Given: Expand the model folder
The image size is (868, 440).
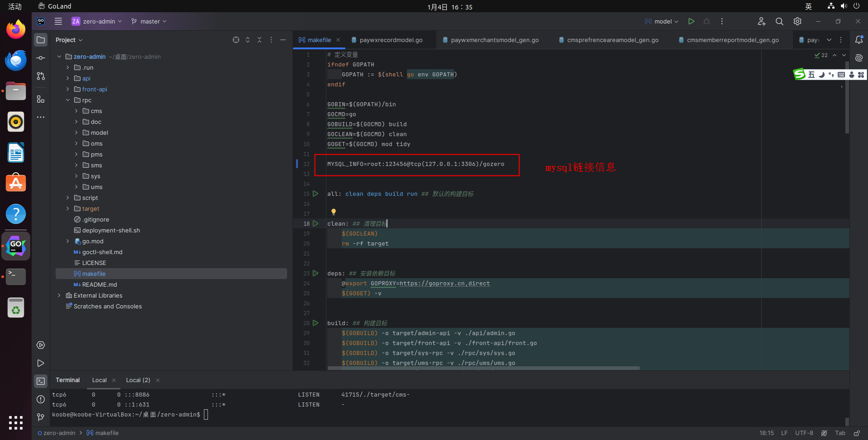Looking at the screenshot, I should (76, 132).
